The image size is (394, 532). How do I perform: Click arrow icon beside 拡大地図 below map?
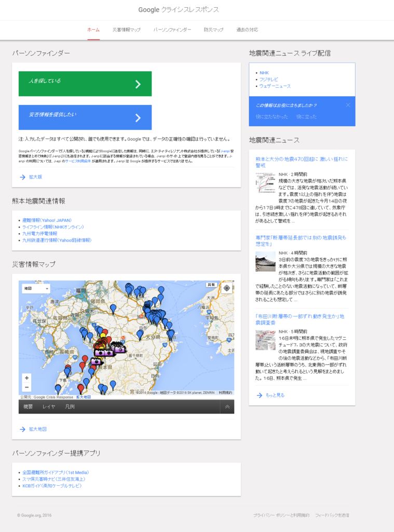[x=22, y=429]
